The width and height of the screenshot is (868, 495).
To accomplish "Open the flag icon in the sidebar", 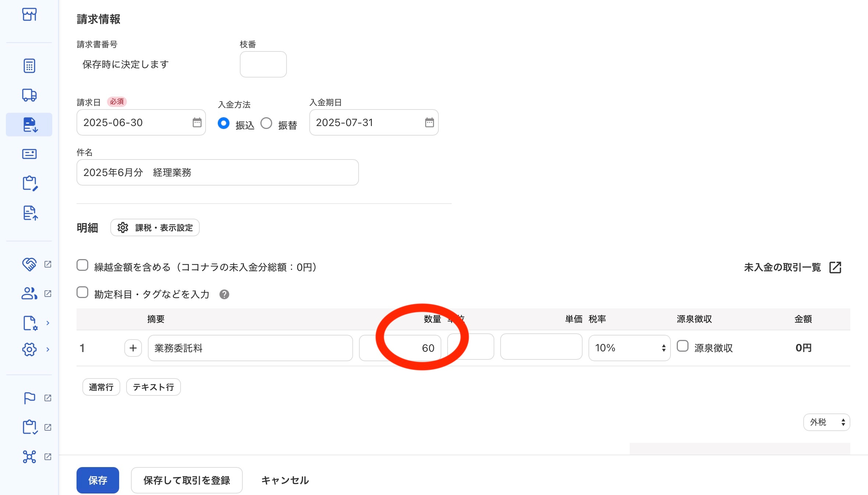I will [29, 398].
